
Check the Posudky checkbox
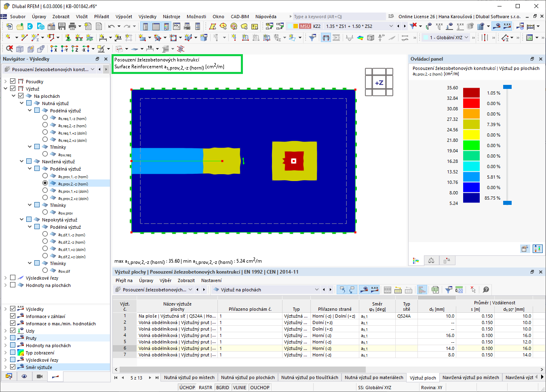click(x=13, y=81)
